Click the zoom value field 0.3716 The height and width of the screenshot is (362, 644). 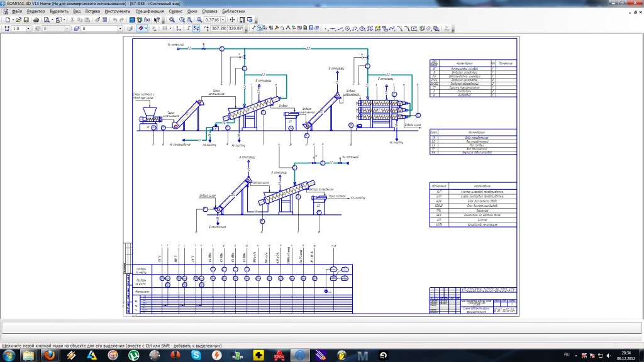[211, 19]
